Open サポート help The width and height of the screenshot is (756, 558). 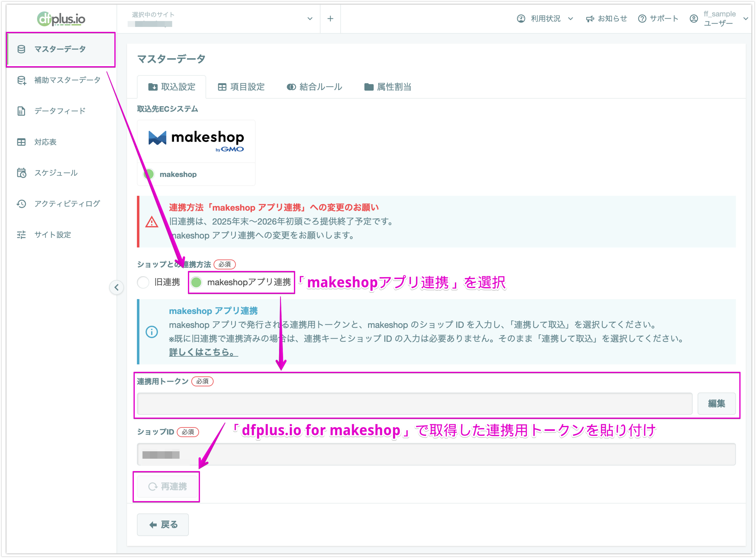pos(658,19)
